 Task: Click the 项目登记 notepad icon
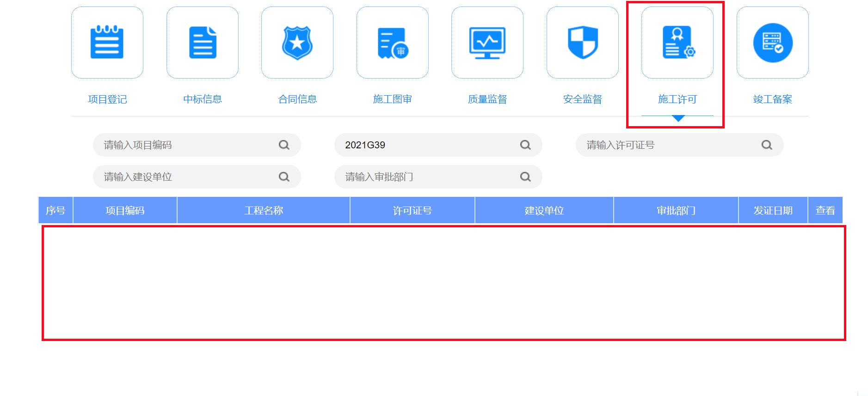coord(107,43)
